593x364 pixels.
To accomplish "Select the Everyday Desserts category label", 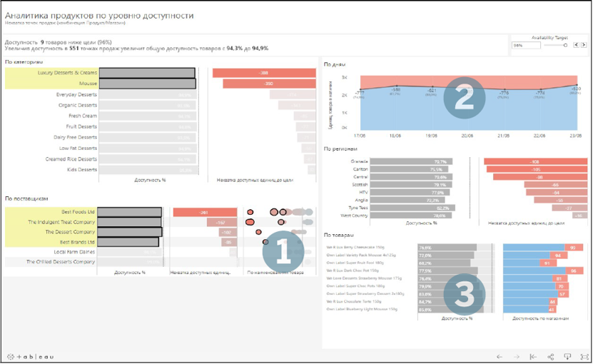I will coord(76,94).
